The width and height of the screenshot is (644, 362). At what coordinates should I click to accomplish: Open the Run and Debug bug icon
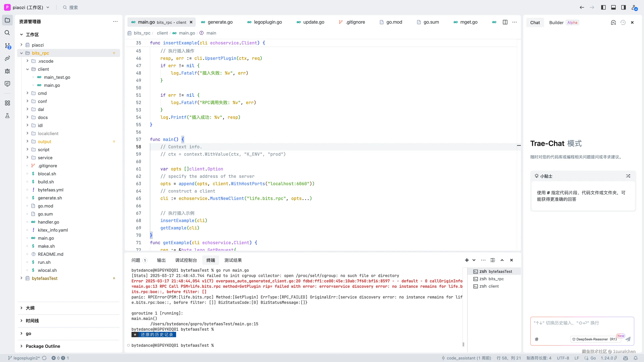(7, 71)
